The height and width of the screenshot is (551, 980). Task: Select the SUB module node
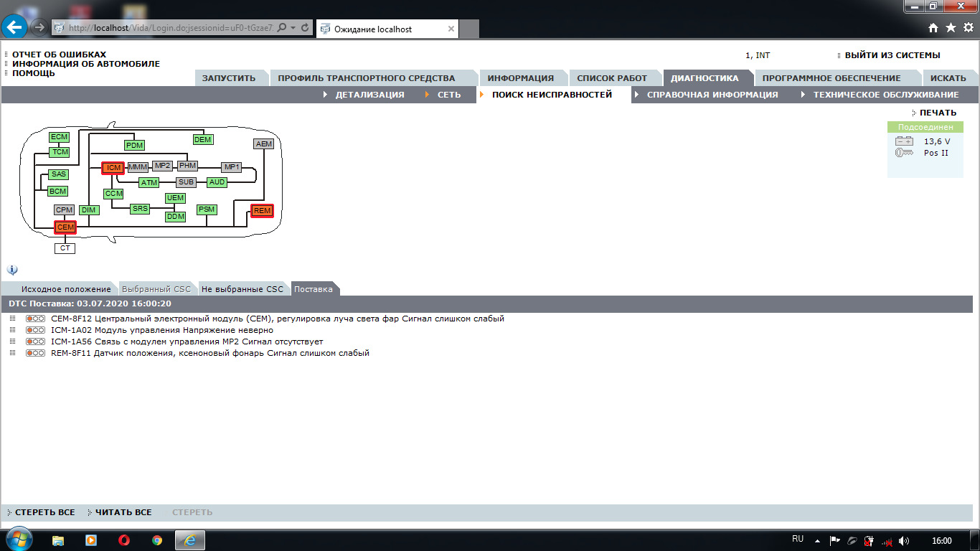[x=187, y=182]
